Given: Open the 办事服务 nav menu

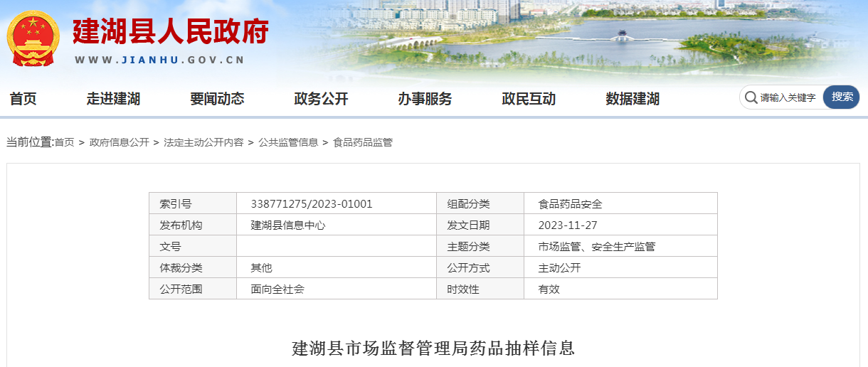Looking at the screenshot, I should [425, 99].
